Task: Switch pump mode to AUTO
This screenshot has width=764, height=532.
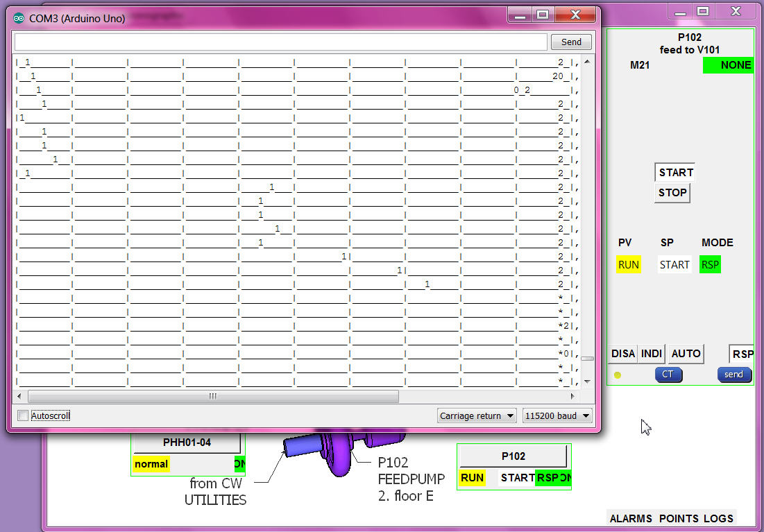Action: [x=686, y=354]
